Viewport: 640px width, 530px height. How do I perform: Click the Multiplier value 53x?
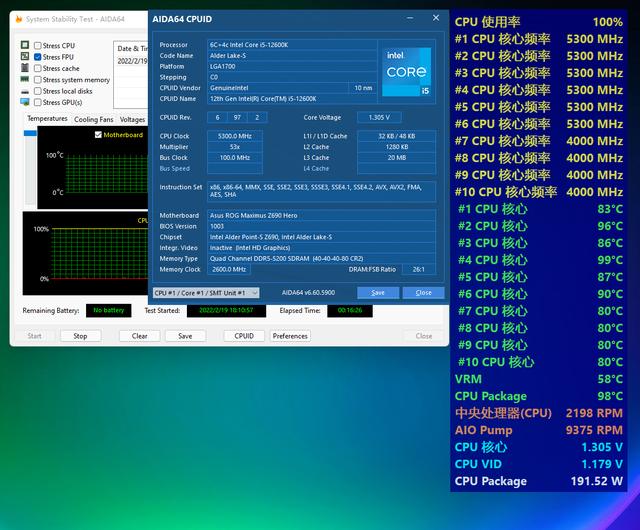pyautogui.click(x=235, y=147)
